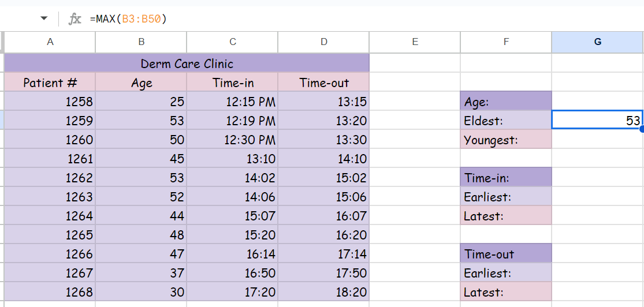Screen dimensions: 644x307
Task: Select column D header
Action: (323, 42)
